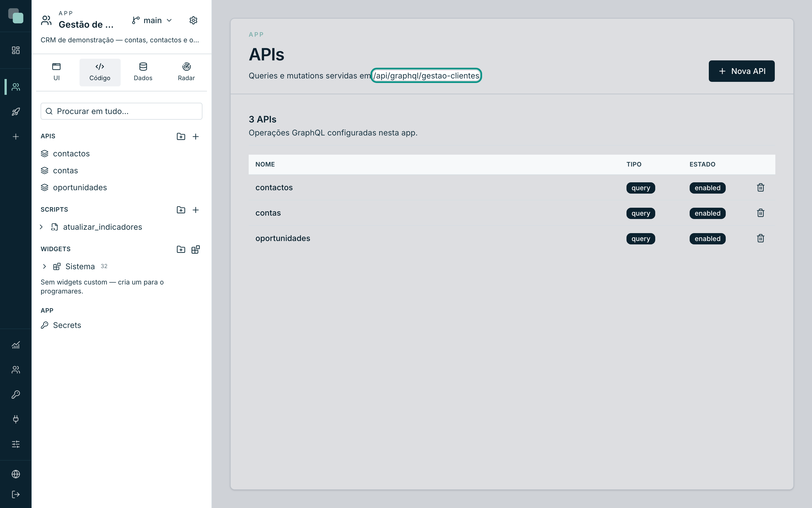This screenshot has height=508, width=812.
Task: Open the dashboard grid icon in the sidebar
Action: [x=16, y=51]
